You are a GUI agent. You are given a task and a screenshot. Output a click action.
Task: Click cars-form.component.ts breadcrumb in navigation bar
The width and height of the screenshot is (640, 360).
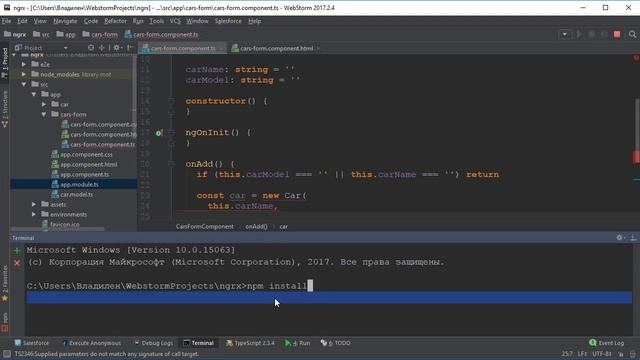pos(162,34)
